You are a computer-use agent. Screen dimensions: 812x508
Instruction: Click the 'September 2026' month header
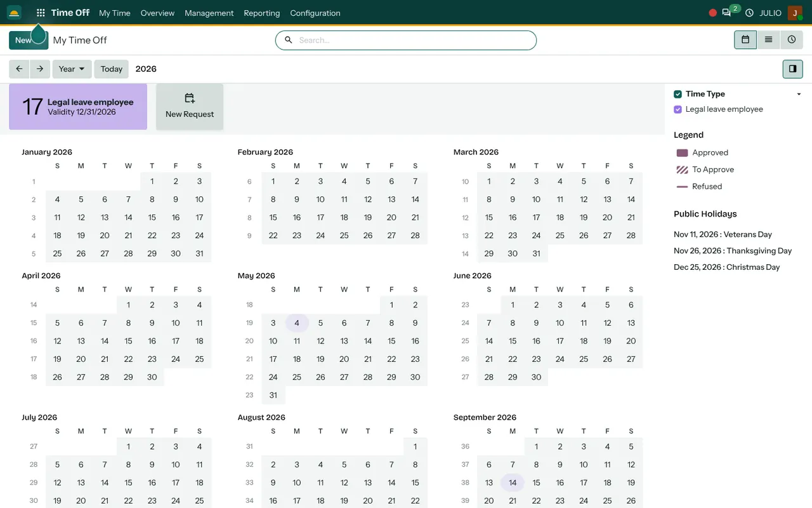485,417
